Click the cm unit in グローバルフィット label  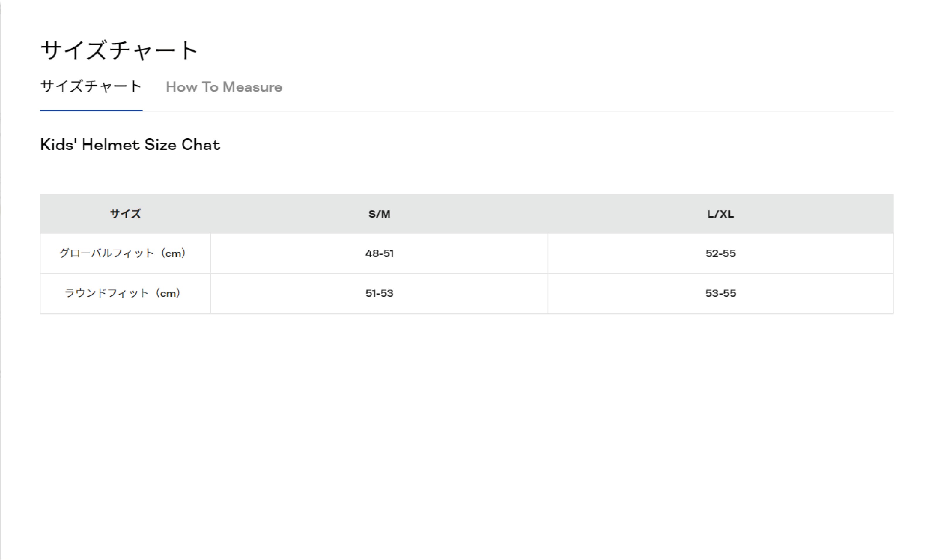tap(173, 253)
